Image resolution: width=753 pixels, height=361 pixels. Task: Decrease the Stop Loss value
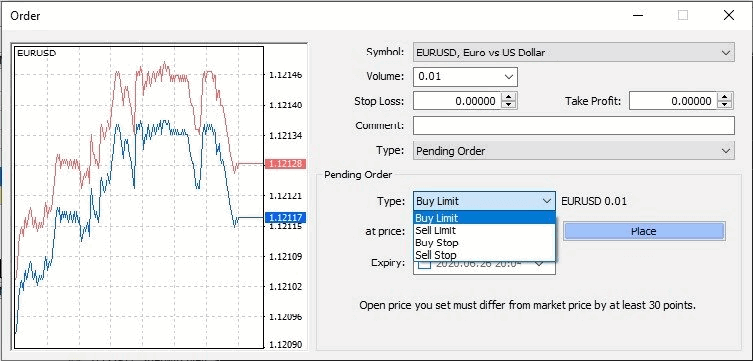509,105
